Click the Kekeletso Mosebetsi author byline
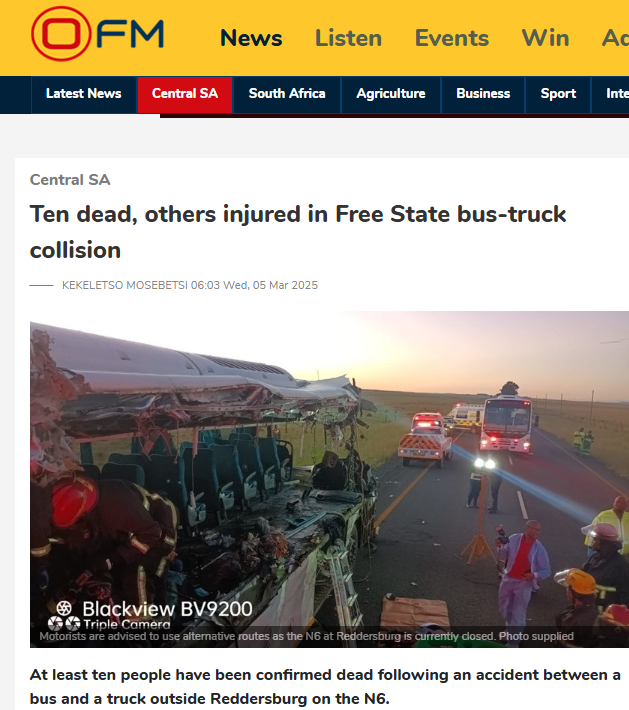 (125, 285)
